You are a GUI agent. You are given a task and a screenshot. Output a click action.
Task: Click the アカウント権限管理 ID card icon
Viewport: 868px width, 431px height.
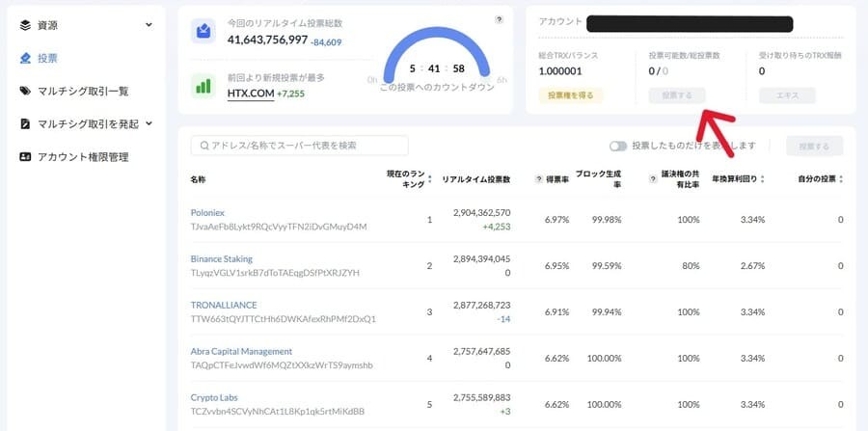[25, 157]
